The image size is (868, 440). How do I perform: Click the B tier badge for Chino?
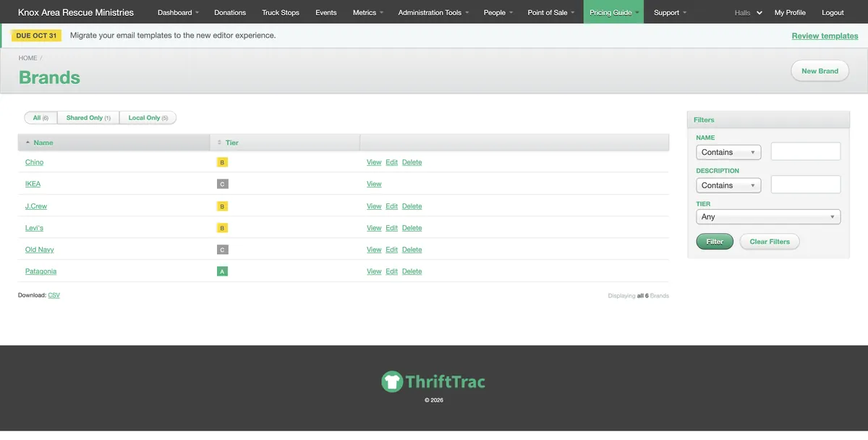(222, 163)
